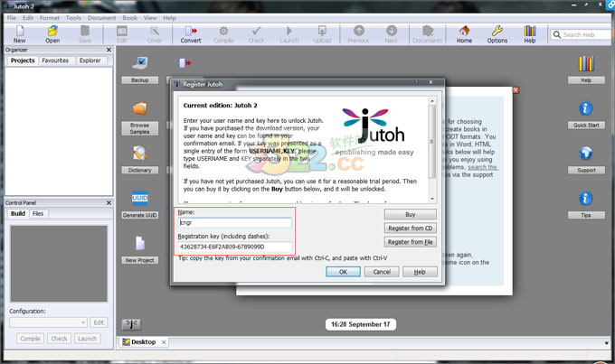Click the Control Panel Compile button

pyautogui.click(x=30, y=339)
